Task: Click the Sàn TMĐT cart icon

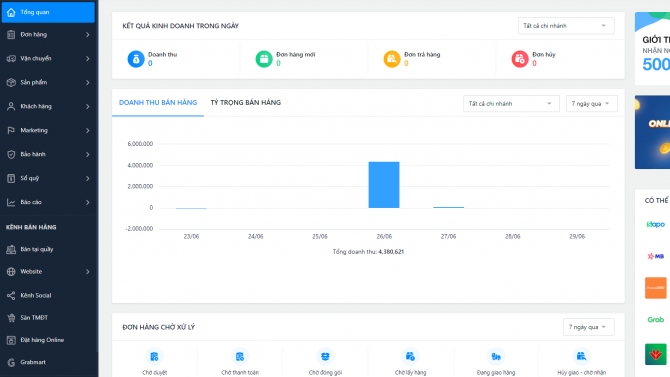Action: (11, 318)
